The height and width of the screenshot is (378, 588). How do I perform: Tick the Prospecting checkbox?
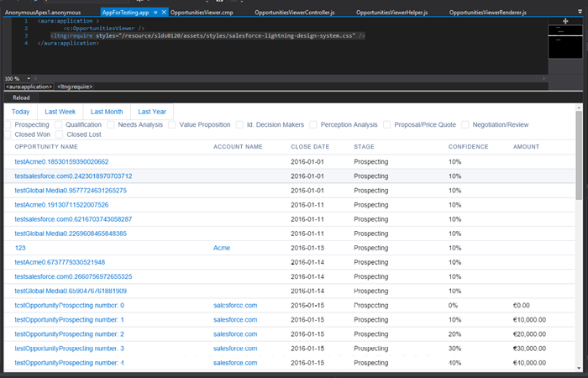(8, 124)
